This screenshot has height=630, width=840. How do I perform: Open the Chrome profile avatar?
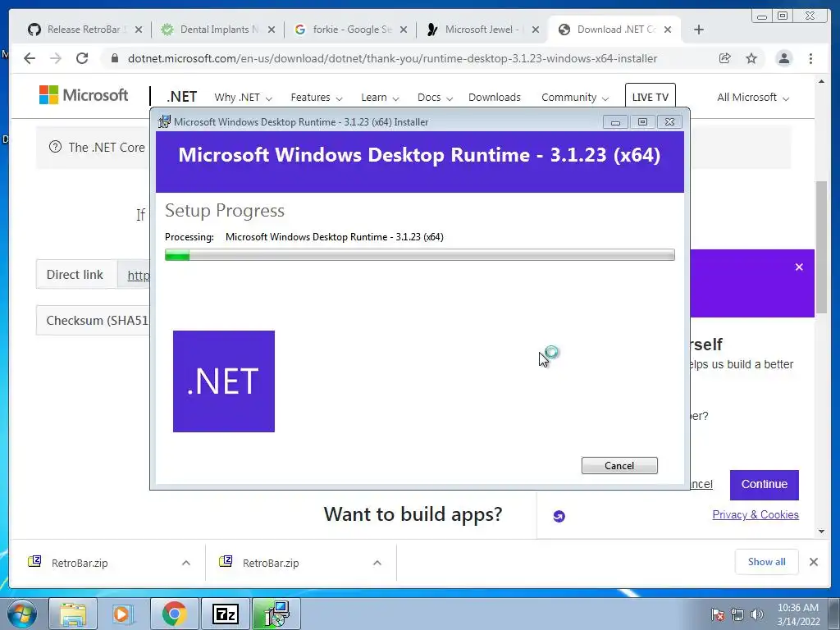(783, 58)
